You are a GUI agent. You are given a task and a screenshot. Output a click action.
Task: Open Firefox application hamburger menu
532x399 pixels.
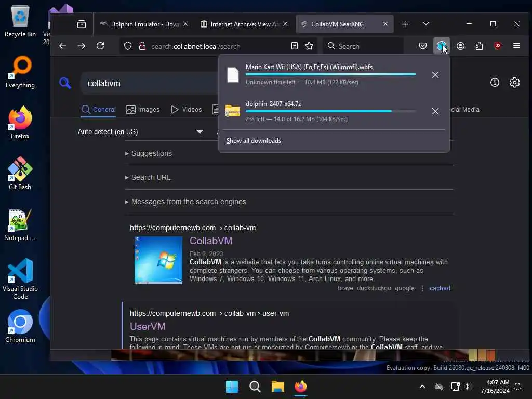pyautogui.click(x=516, y=46)
